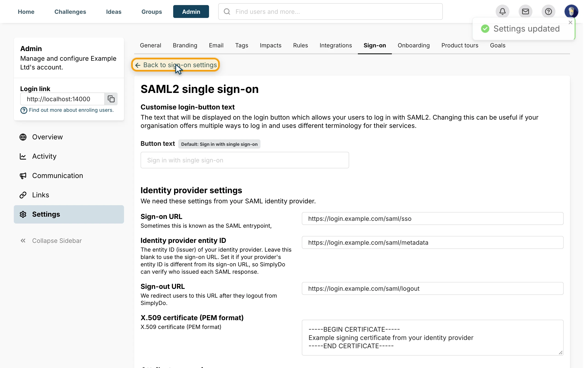Click the green Settings updated checkmark
588x368 pixels.
(485, 29)
